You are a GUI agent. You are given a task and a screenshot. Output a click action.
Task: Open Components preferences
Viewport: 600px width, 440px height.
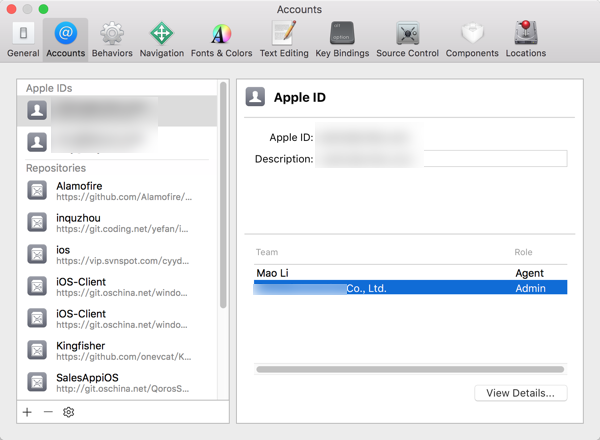[472, 40]
